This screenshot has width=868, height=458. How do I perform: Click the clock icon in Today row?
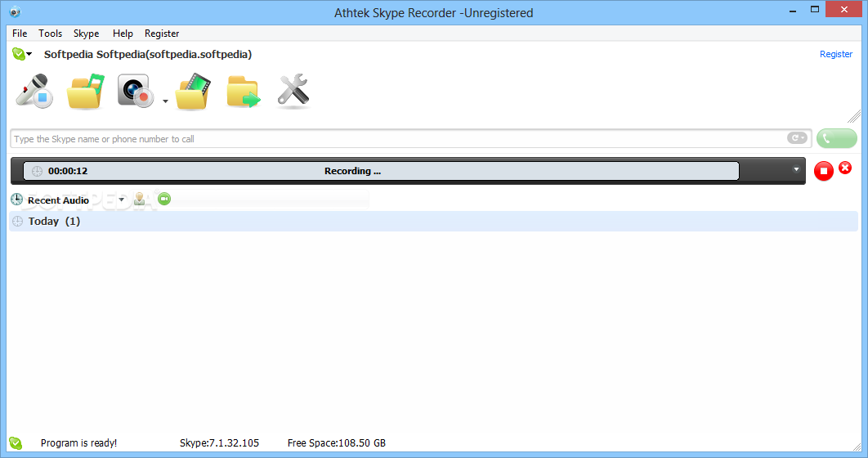click(18, 222)
